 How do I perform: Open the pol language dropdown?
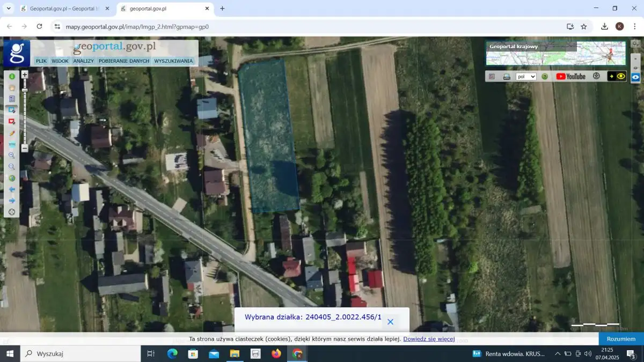(526, 77)
